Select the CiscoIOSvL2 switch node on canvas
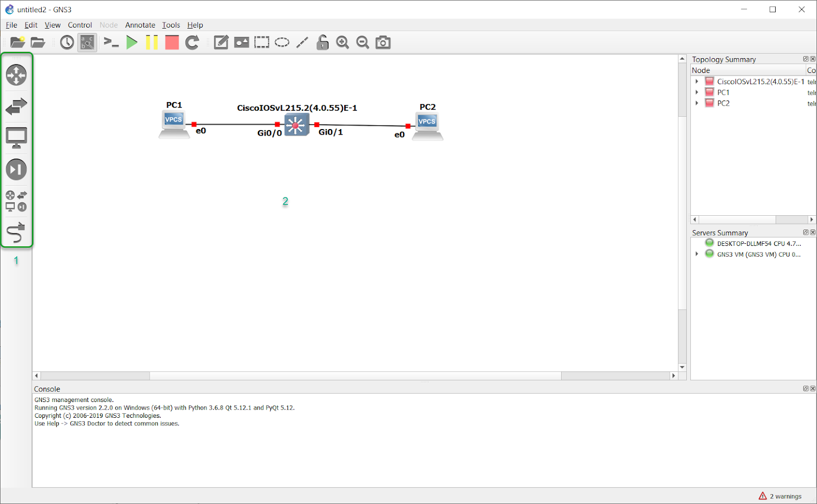Screen dimensions: 817x504 297,125
